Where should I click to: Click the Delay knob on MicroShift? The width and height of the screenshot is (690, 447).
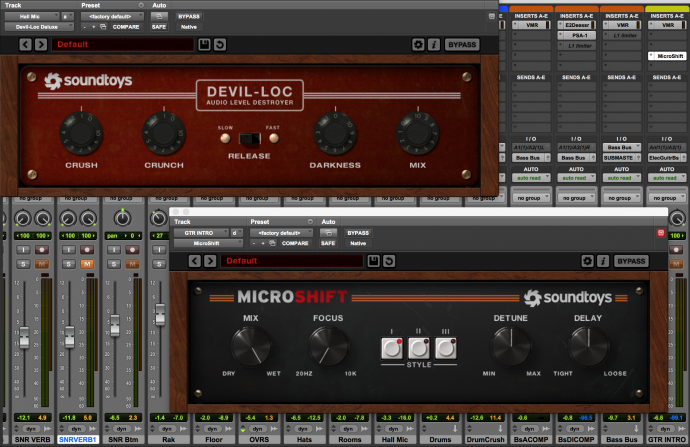588,346
